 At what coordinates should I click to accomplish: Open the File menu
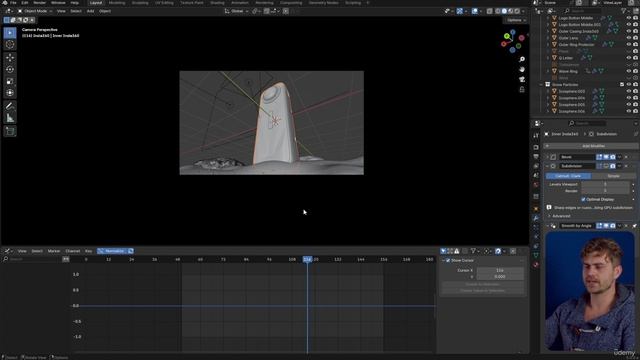[x=13, y=3]
